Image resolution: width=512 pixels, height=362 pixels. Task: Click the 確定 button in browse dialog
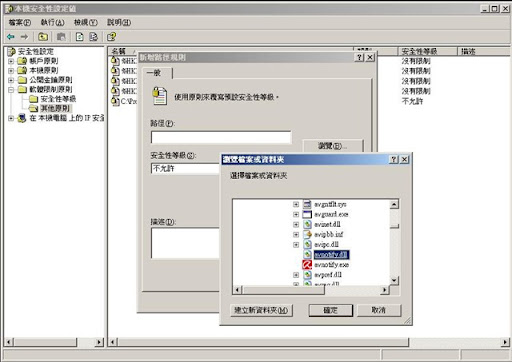331,310
